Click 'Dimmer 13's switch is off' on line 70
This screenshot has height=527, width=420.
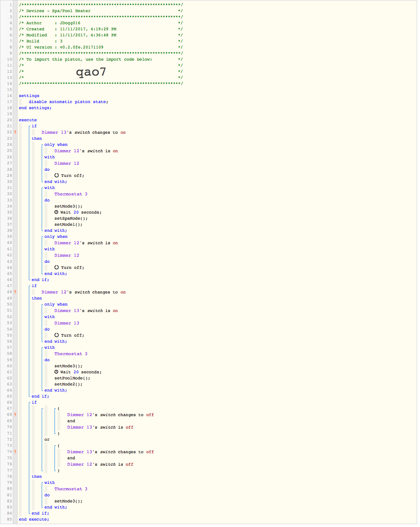(100, 427)
